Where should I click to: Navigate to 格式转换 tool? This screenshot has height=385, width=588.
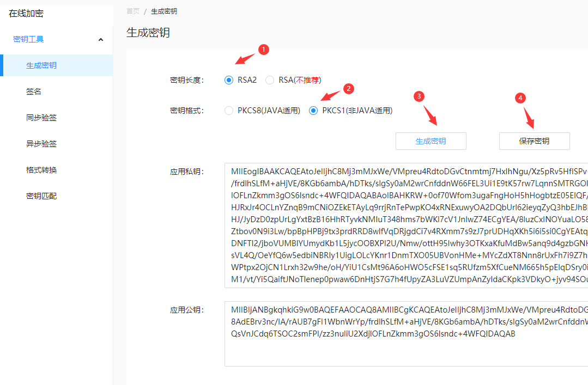tap(41, 170)
